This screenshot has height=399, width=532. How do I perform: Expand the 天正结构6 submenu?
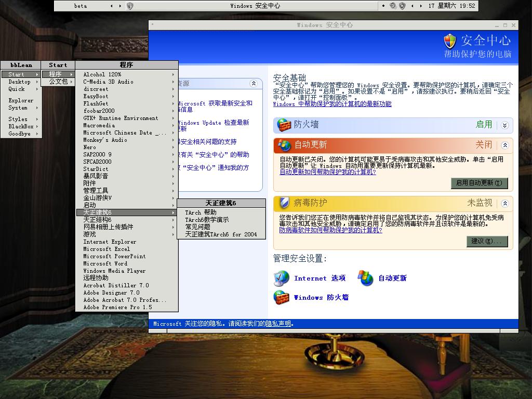127,220
